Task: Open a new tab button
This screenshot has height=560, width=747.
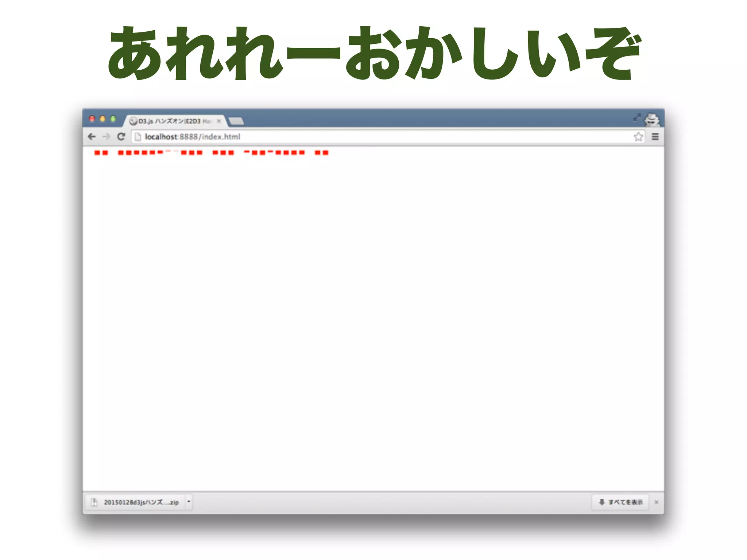Action: (236, 121)
